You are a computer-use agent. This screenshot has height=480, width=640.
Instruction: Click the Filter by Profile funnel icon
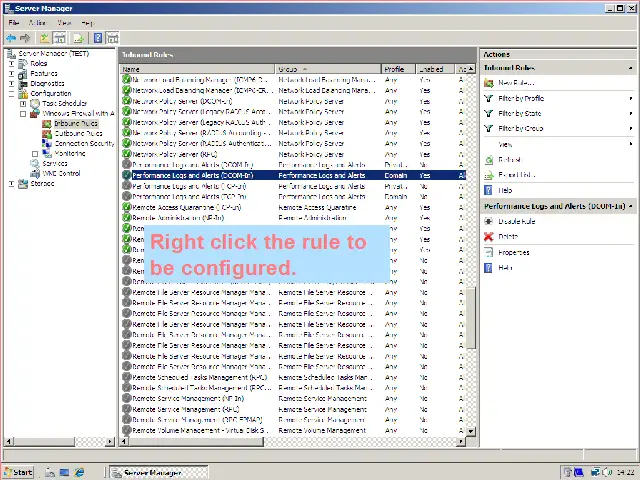[x=489, y=98]
